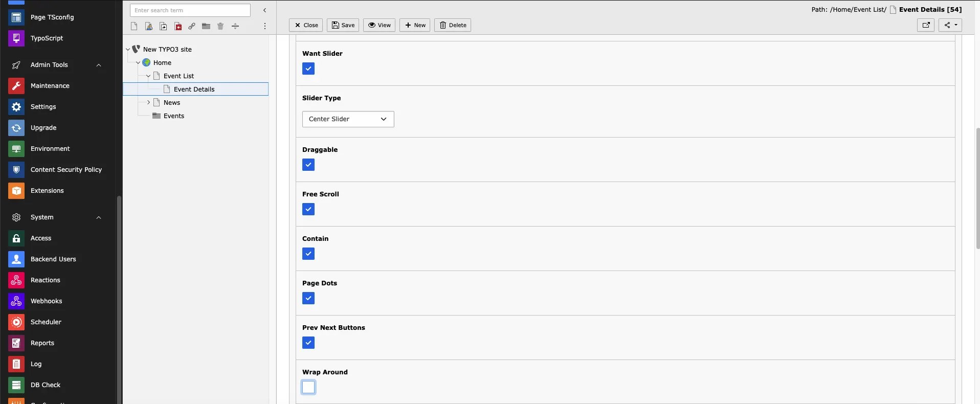
Task: Click the Delete button
Action: (453, 25)
